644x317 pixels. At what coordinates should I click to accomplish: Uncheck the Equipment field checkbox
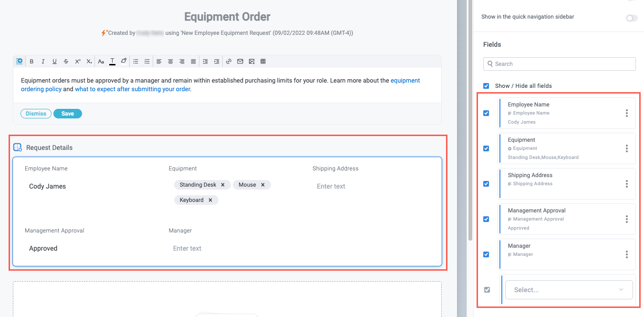(x=486, y=148)
